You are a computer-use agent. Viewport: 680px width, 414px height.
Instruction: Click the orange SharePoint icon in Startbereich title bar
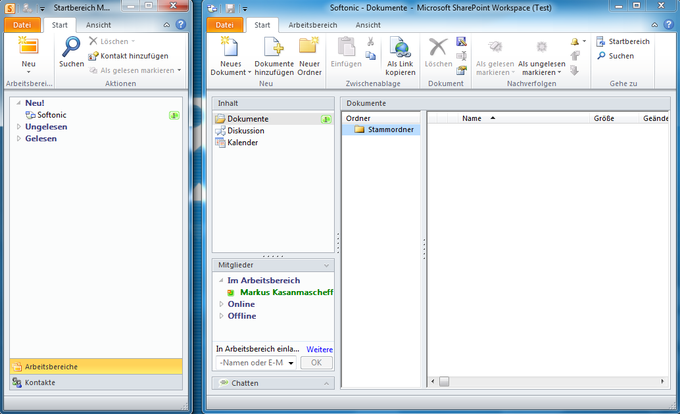[x=10, y=8]
